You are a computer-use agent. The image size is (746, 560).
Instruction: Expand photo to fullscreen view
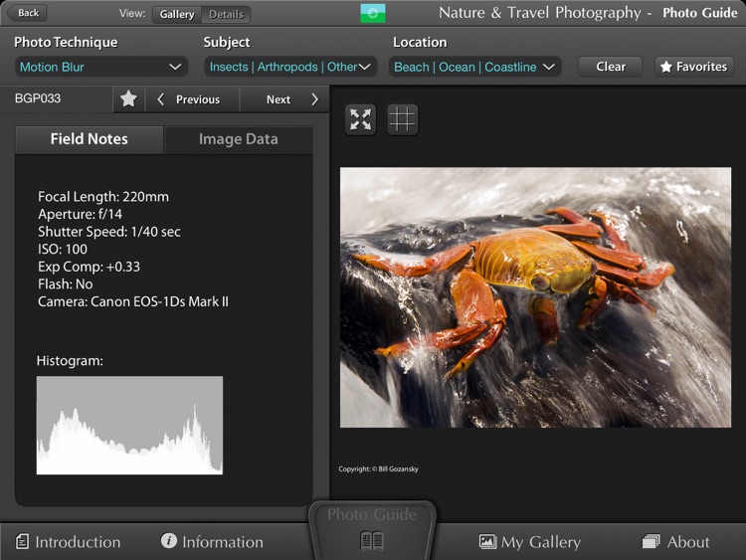360,119
